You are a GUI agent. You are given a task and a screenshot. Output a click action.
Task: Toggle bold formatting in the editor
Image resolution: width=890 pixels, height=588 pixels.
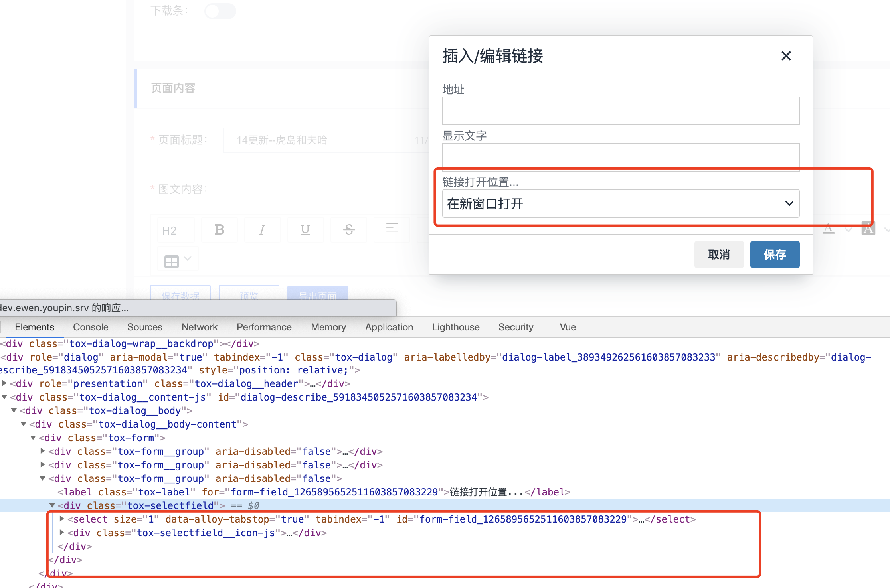(x=219, y=229)
